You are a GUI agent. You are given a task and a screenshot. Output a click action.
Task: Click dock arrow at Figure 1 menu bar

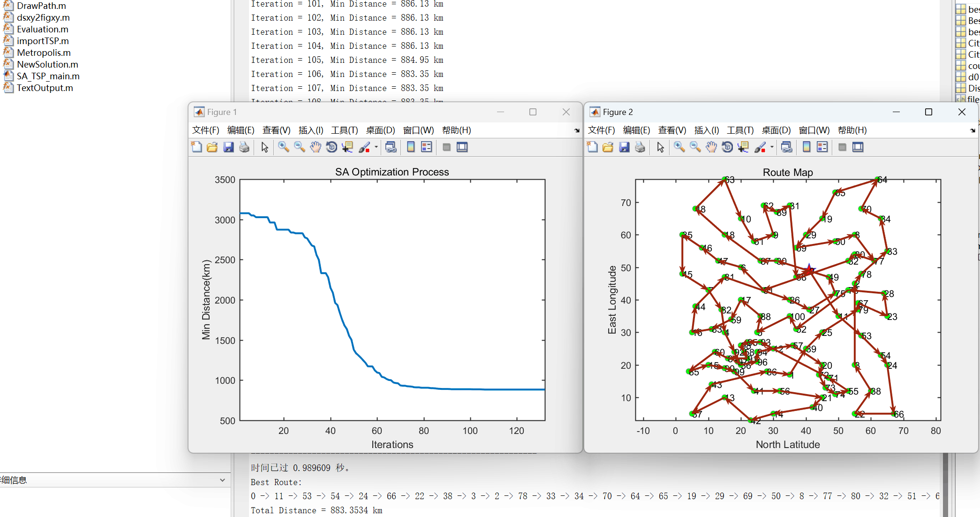tap(577, 131)
